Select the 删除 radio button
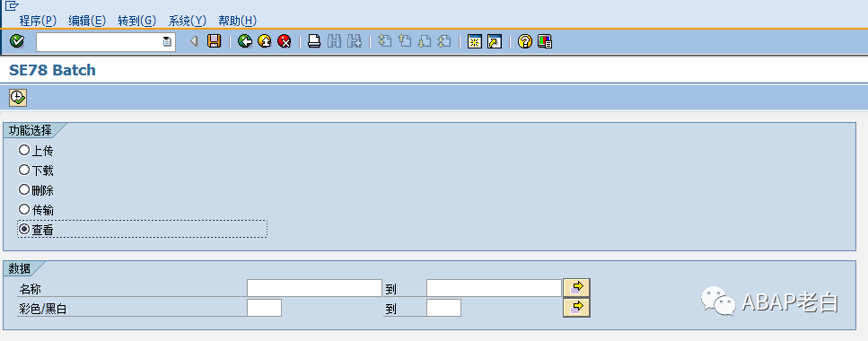The image size is (868, 341). point(24,190)
